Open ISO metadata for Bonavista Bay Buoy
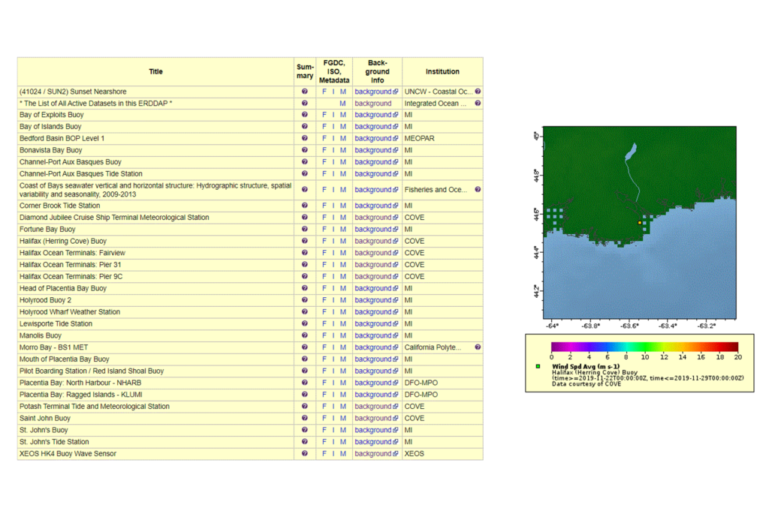 tap(333, 150)
